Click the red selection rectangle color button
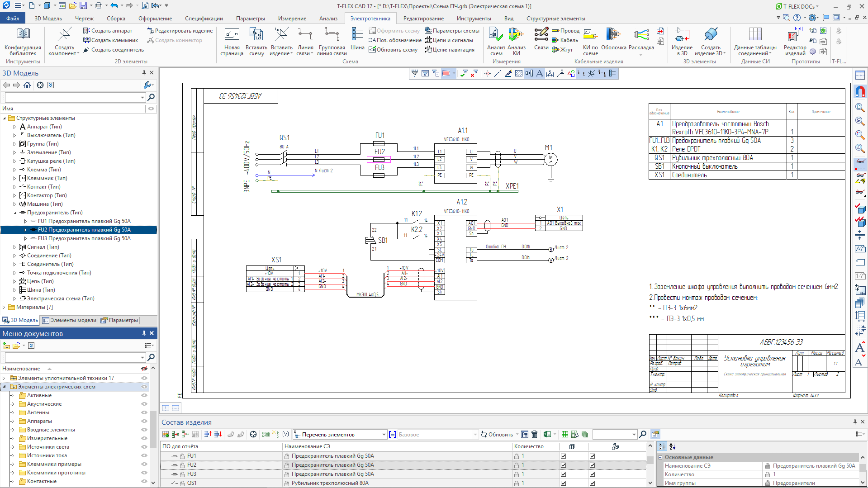The width and height of the screenshot is (868, 488). coord(446,73)
